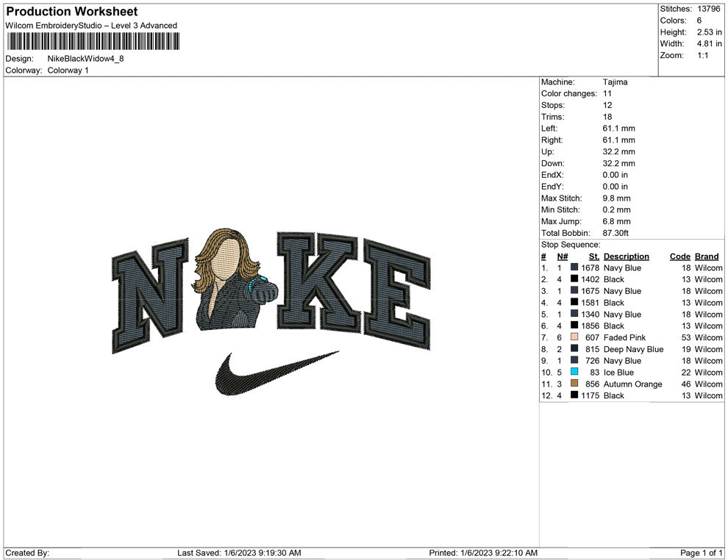Screen dimensions: 728x560
Task: Click the barcode under Production Worksheet header
Action: point(93,41)
